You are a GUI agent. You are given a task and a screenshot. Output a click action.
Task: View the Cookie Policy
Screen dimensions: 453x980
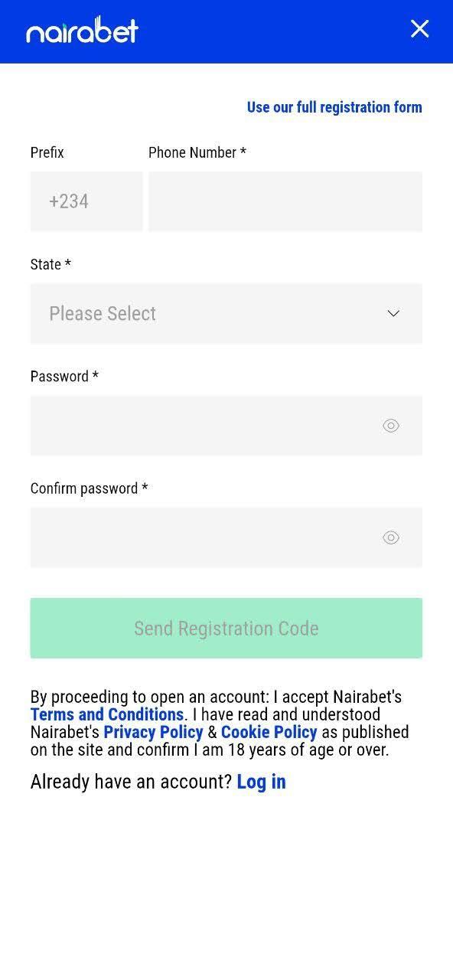(269, 732)
